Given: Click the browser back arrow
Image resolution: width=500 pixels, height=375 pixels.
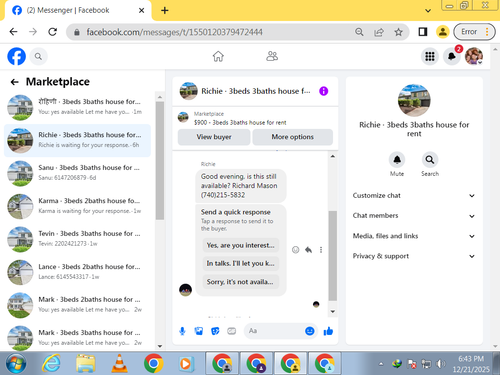Looking at the screenshot, I should [x=14, y=32].
